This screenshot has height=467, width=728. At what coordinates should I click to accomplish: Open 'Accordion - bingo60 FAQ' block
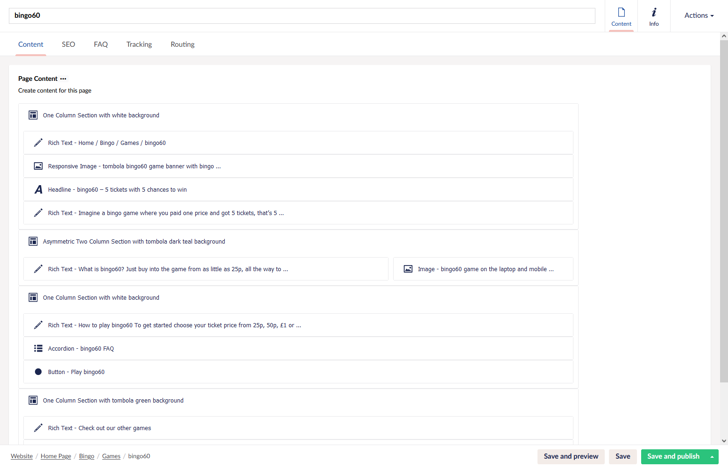point(299,348)
